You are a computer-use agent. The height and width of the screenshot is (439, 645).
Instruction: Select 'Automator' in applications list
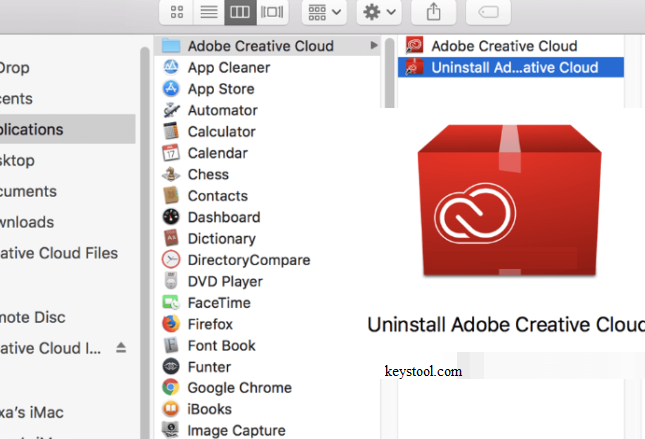[223, 110]
